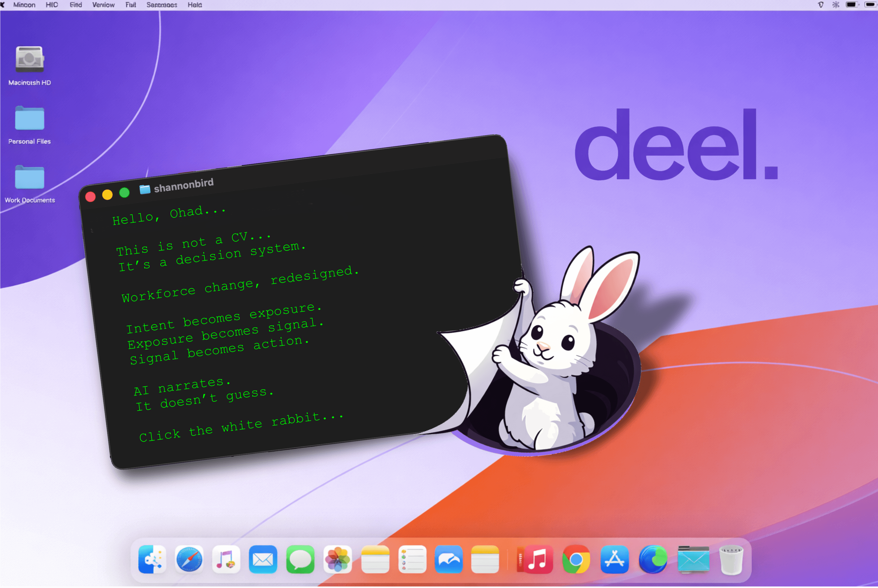Open the Finder icon in dock

point(152,560)
